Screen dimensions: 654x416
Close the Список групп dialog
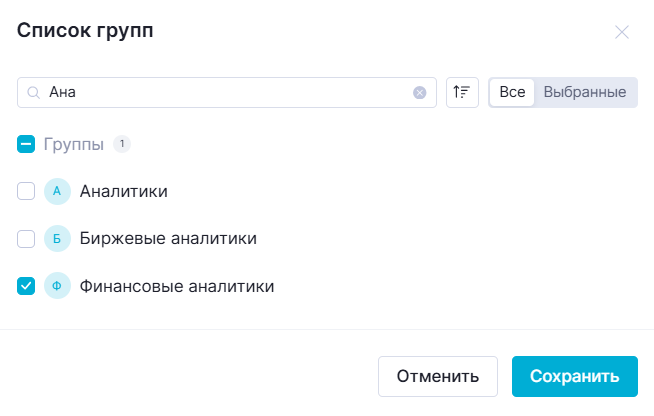(622, 32)
